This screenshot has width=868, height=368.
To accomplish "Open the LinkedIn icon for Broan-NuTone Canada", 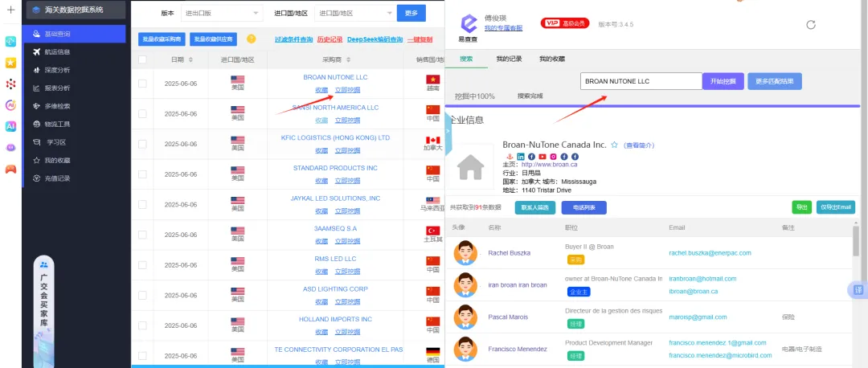I will point(521,157).
